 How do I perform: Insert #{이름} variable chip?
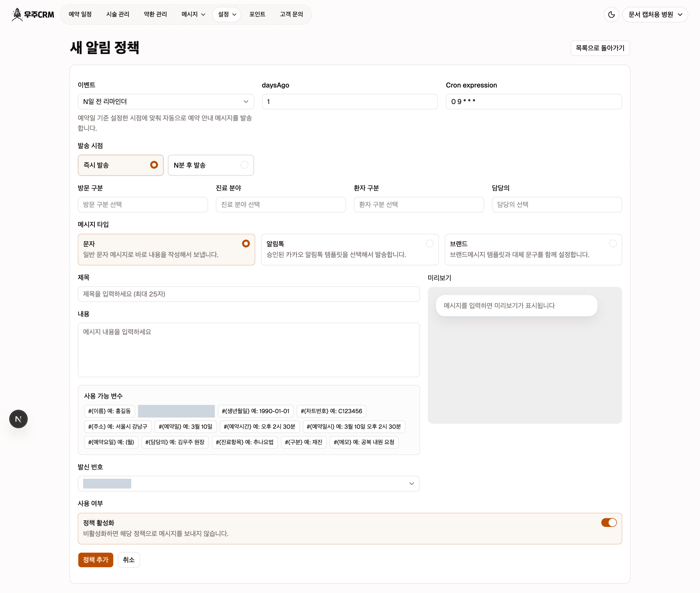pyautogui.click(x=109, y=411)
